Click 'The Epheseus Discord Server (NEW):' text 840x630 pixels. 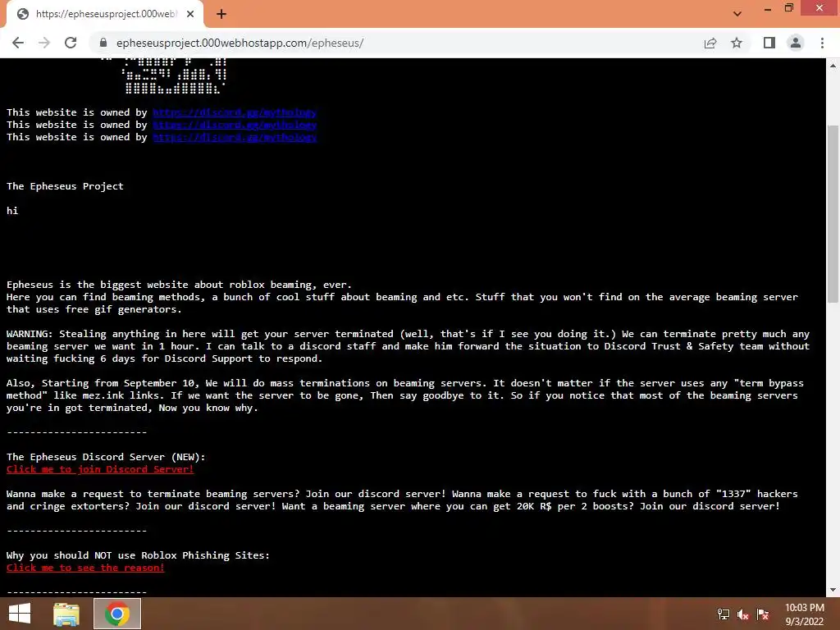pyautogui.click(x=106, y=457)
